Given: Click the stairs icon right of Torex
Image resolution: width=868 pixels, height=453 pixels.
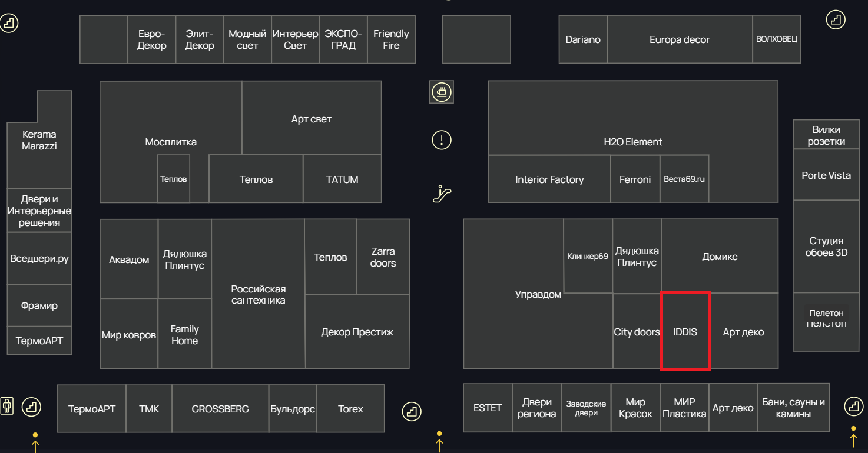Looking at the screenshot, I should (412, 411).
